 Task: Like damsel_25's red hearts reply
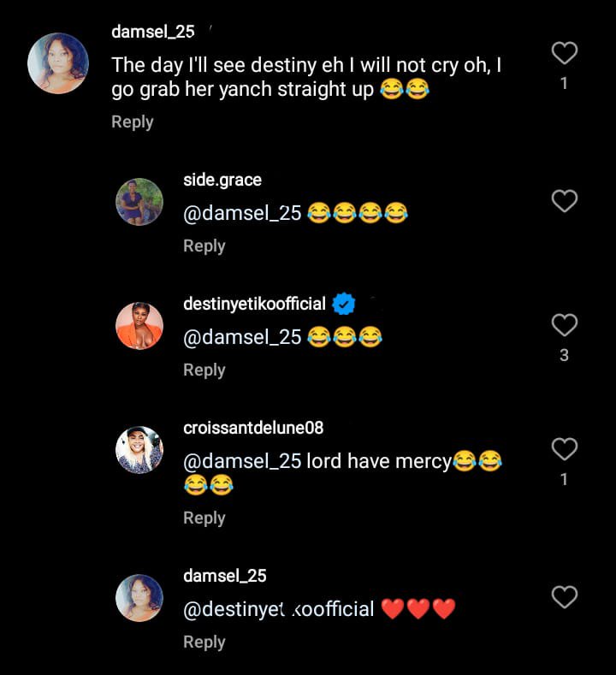click(x=564, y=596)
